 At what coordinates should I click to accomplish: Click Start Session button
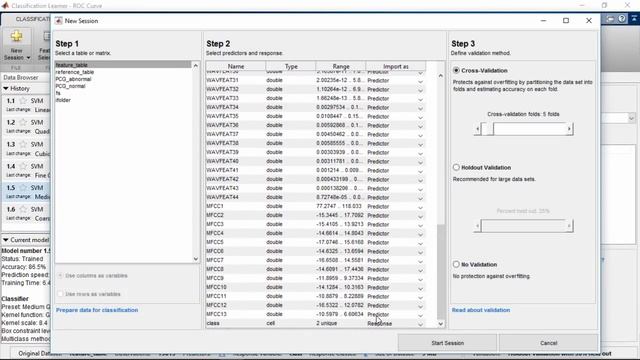click(x=447, y=343)
